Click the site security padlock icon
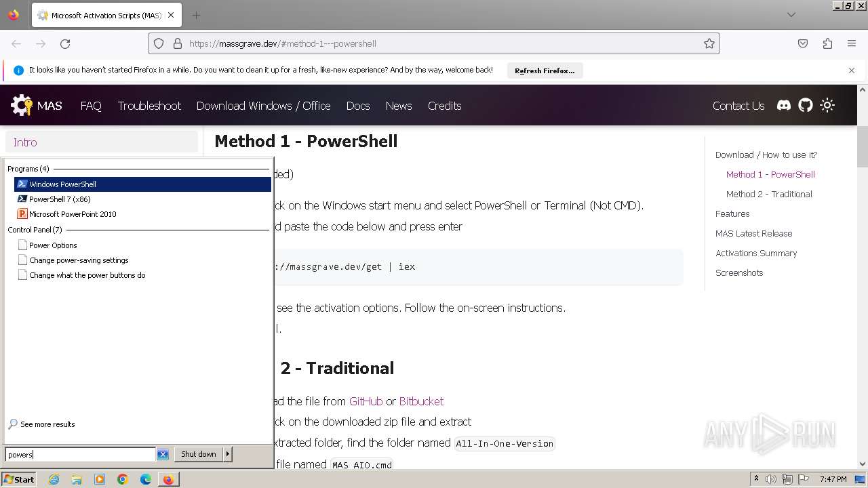The image size is (868, 488). [x=178, y=43]
